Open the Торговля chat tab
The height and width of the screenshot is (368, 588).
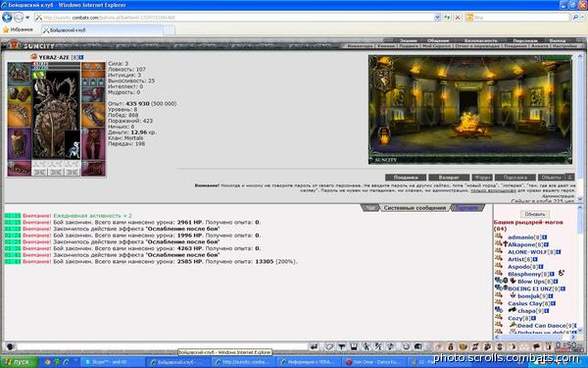point(467,208)
